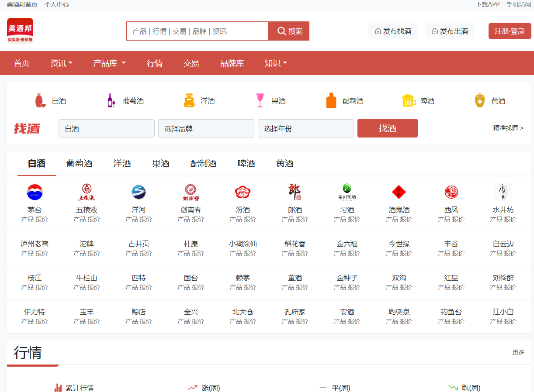The height and width of the screenshot is (392, 534).
Task: Click the 注册·登录 button
Action: [x=510, y=31]
